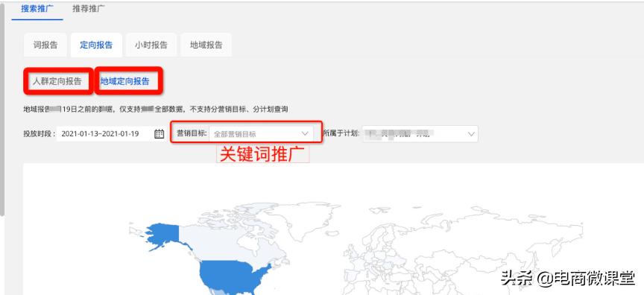Click the notice text starting 地域报
Screen dimensions: 644x295
pyautogui.click(x=156, y=110)
